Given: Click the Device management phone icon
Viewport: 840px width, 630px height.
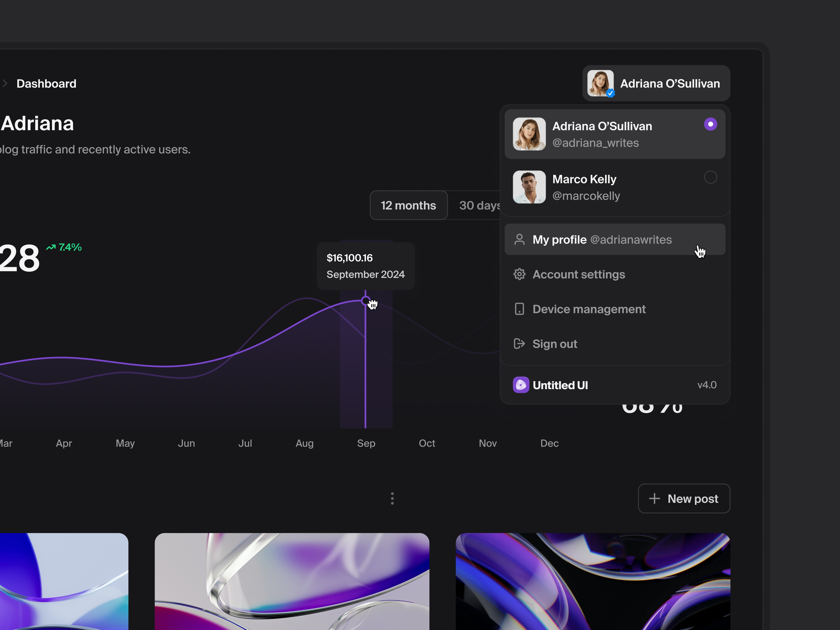Looking at the screenshot, I should tap(519, 309).
